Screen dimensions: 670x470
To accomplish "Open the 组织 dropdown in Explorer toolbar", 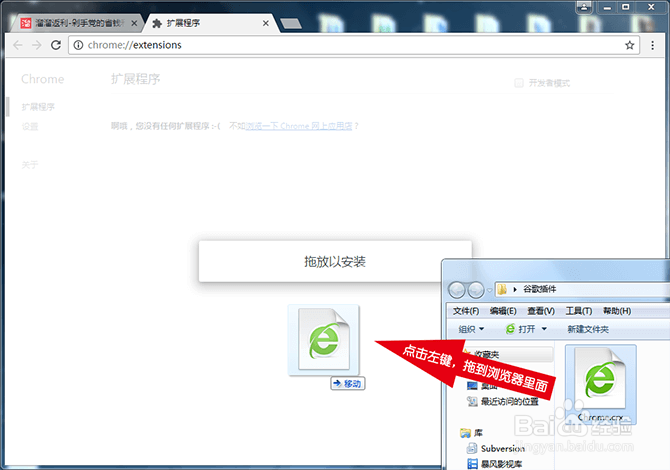I will point(471,329).
